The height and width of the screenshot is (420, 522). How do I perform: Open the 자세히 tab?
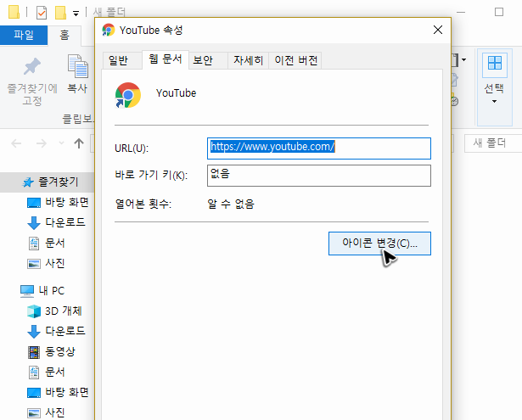click(248, 60)
